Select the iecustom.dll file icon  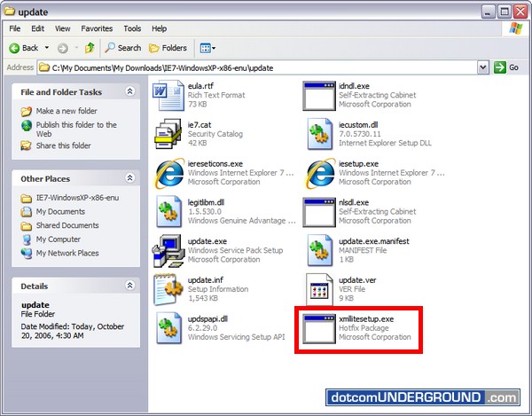319,134
